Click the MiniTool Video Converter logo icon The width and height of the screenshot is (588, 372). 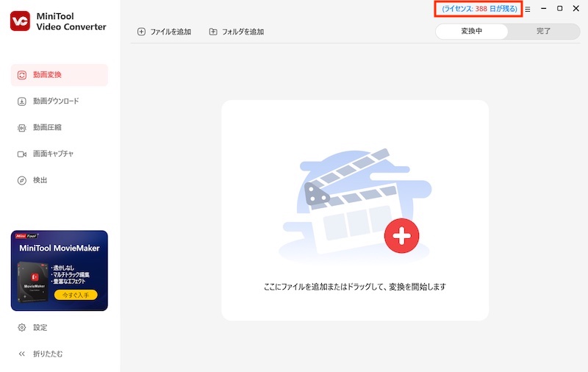[20, 21]
